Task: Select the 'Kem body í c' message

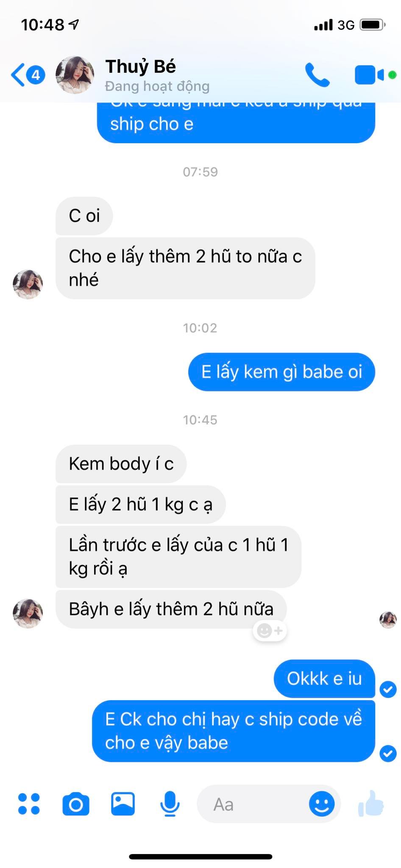Action: pyautogui.click(x=121, y=464)
